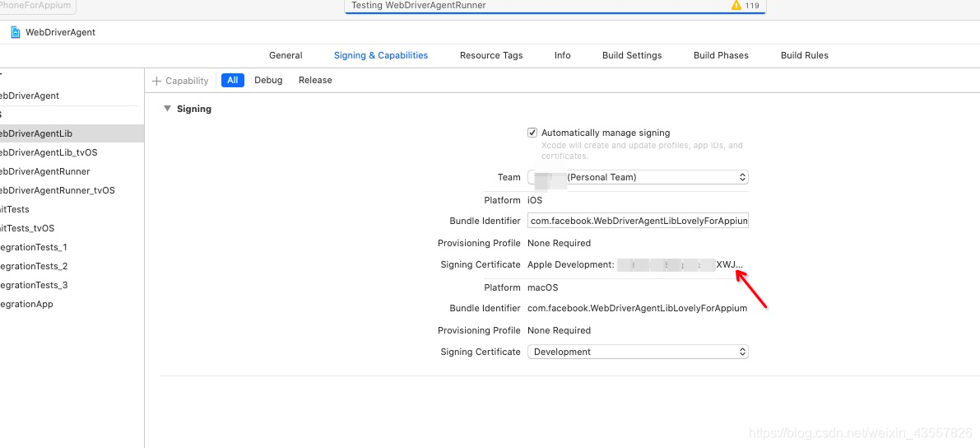This screenshot has height=448, width=980.
Task: Click the Testing WebDriverAgentRunner status text
Action: click(x=419, y=5)
